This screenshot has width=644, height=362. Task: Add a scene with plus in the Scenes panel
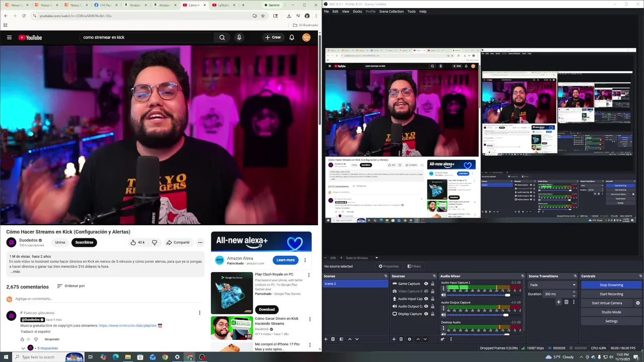point(326,339)
